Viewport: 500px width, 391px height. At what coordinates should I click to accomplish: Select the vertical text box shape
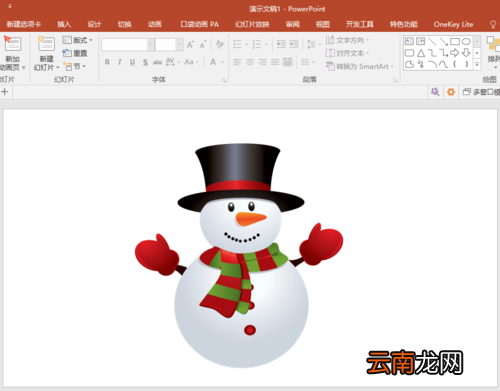tap(421, 41)
